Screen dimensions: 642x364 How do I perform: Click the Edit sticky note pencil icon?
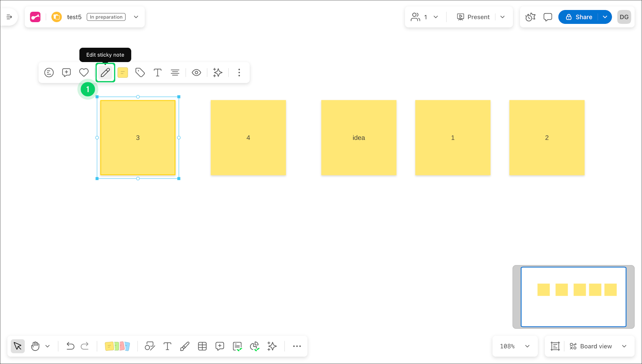pyautogui.click(x=105, y=73)
